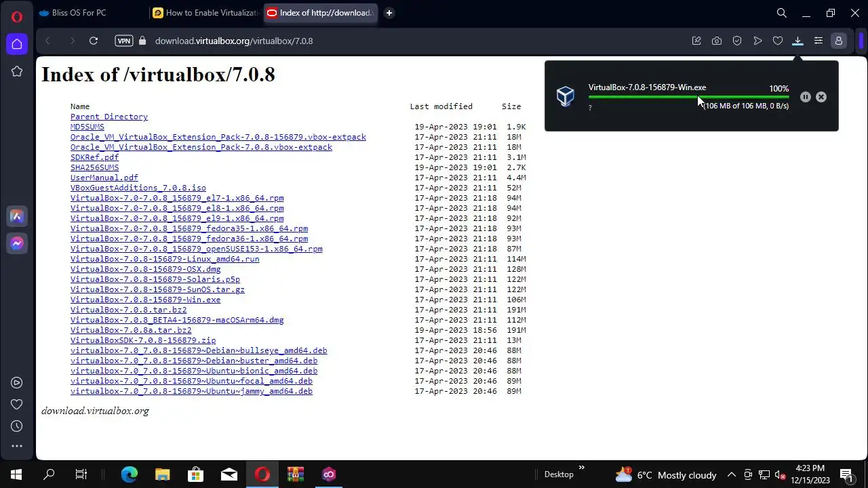Screen dimensions: 868x488
Task: Open the Windows Start menu
Action: click(x=16, y=474)
